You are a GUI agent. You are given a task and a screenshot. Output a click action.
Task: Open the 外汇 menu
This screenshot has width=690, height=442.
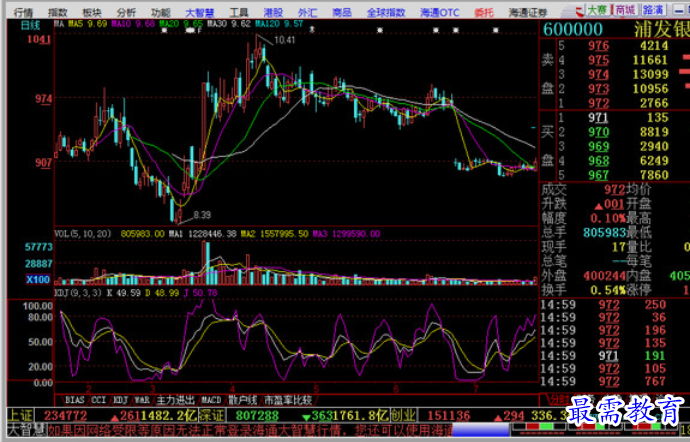(x=308, y=12)
